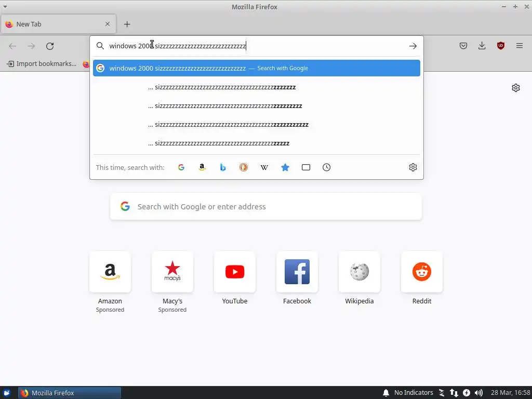
Task: Open search settings gear in dropdown
Action: coord(413,167)
